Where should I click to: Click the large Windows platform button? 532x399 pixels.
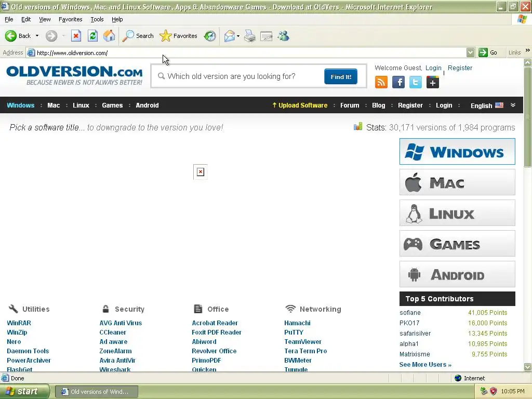click(457, 151)
